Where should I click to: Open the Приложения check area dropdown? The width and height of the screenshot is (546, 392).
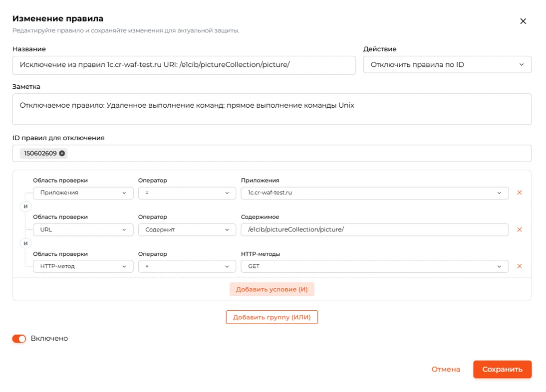click(83, 193)
